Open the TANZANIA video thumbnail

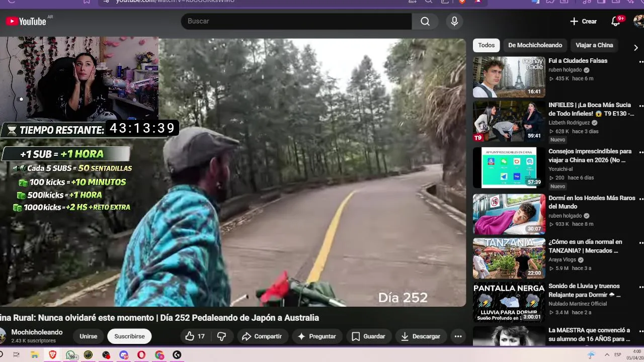[x=509, y=258]
